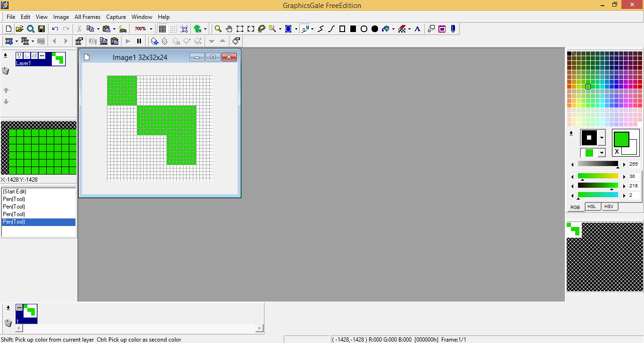Open the File menu
The width and height of the screenshot is (644, 343).
[11, 17]
